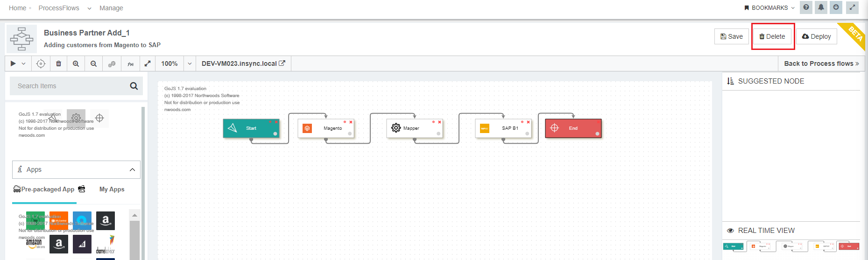
Task: Open the help question mark icon
Action: click(x=806, y=7)
